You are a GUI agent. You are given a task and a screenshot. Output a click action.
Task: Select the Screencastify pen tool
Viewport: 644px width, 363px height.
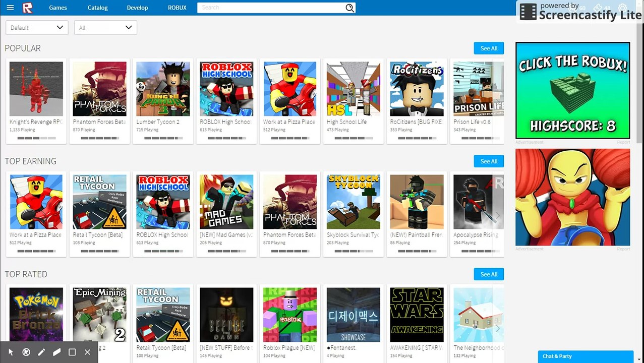(x=41, y=352)
